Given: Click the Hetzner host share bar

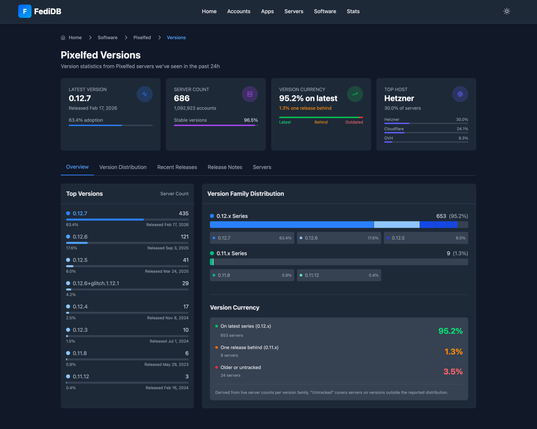Looking at the screenshot, I should click(x=426, y=123).
